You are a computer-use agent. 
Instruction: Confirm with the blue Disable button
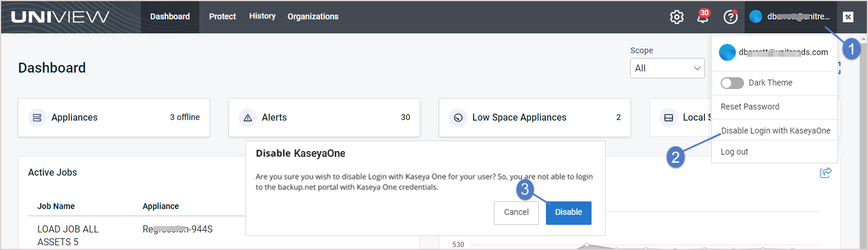pyautogui.click(x=569, y=213)
